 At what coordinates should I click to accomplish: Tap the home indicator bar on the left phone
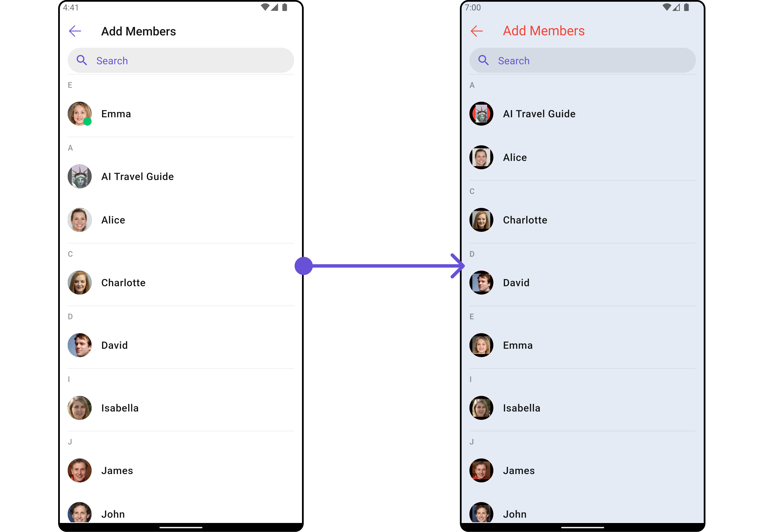[x=181, y=528]
